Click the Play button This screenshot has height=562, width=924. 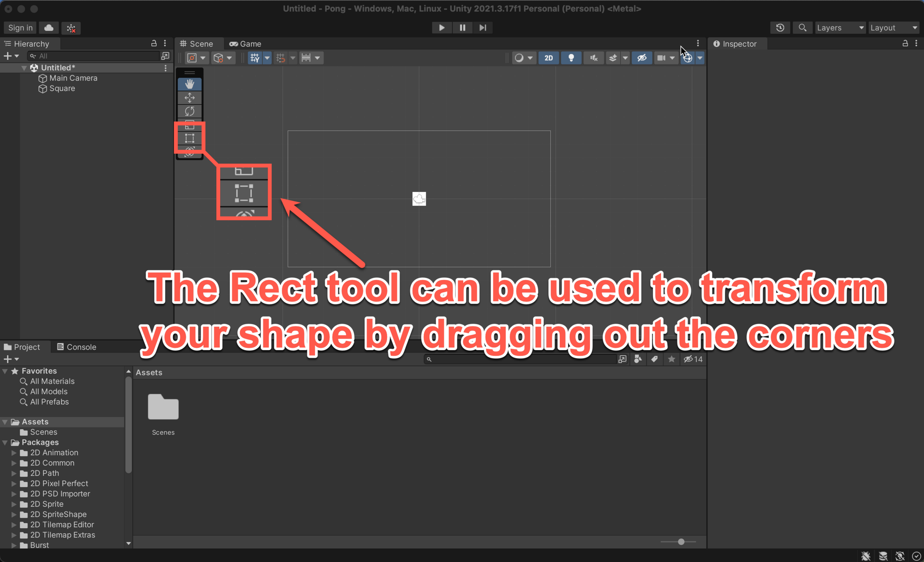coord(442,27)
